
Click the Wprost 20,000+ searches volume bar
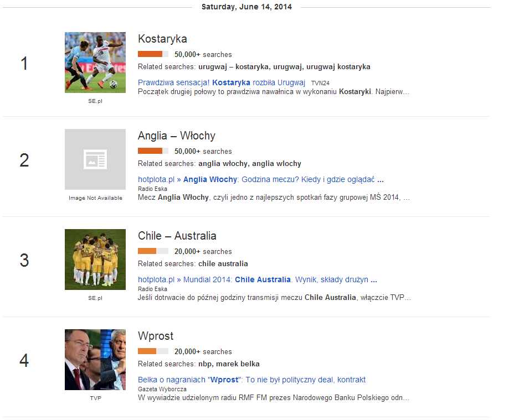[153, 351]
